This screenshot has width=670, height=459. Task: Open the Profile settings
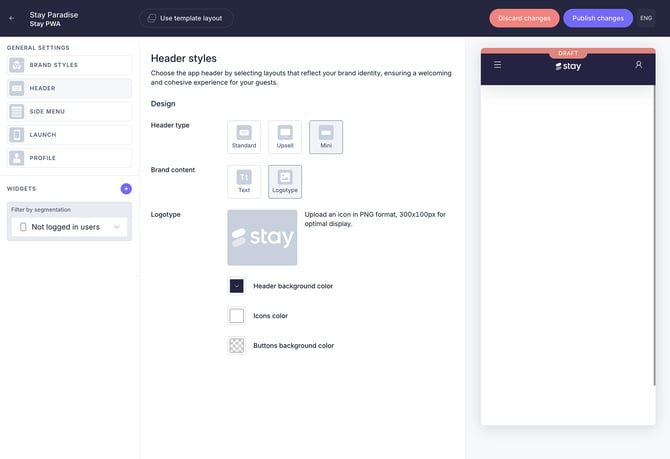click(x=69, y=158)
